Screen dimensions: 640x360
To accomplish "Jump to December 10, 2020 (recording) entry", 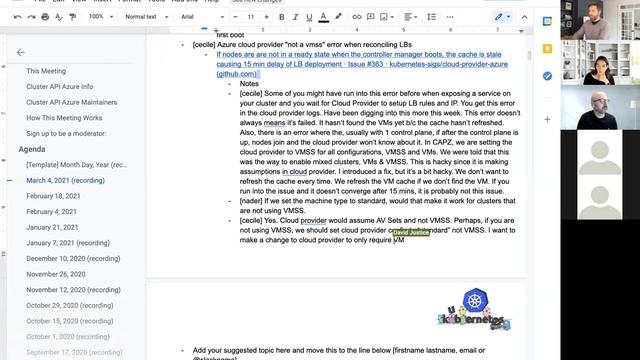I will point(73,259).
